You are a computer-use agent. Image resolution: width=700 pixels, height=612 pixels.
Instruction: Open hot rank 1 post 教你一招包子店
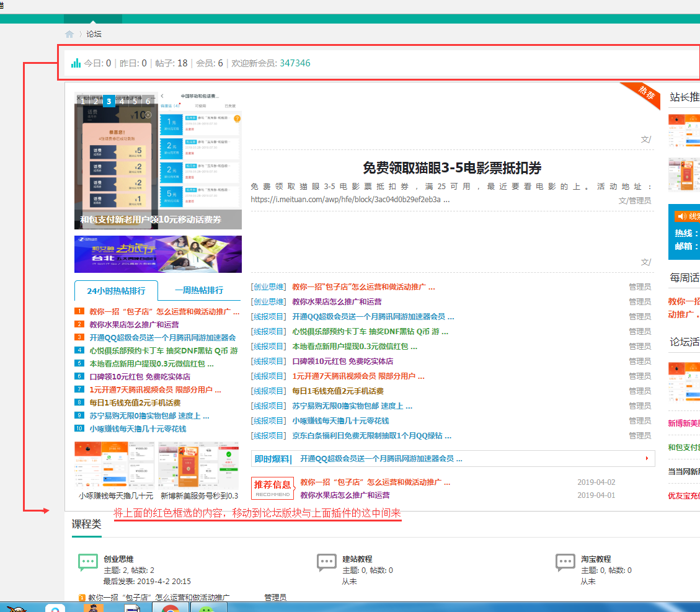[164, 311]
